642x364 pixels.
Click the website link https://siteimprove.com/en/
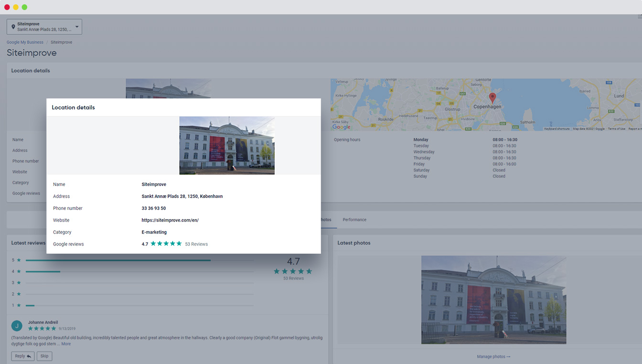click(170, 220)
